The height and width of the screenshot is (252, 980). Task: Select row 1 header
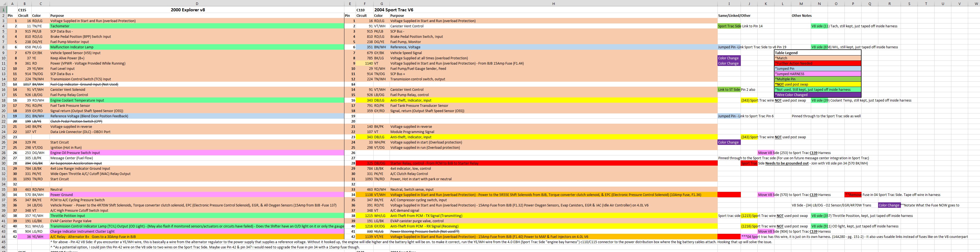pyautogui.click(x=3, y=10)
